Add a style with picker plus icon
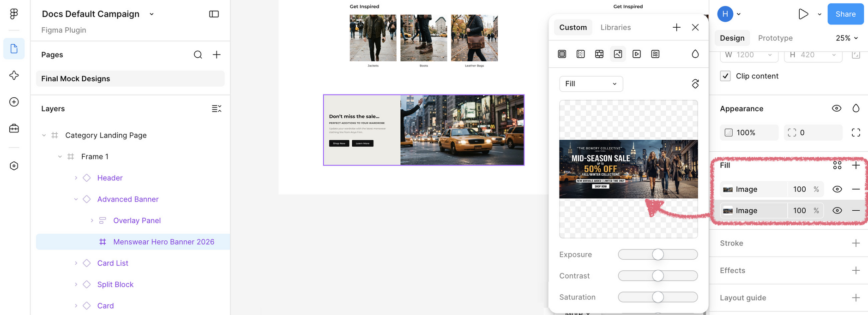The image size is (868, 315). click(676, 27)
